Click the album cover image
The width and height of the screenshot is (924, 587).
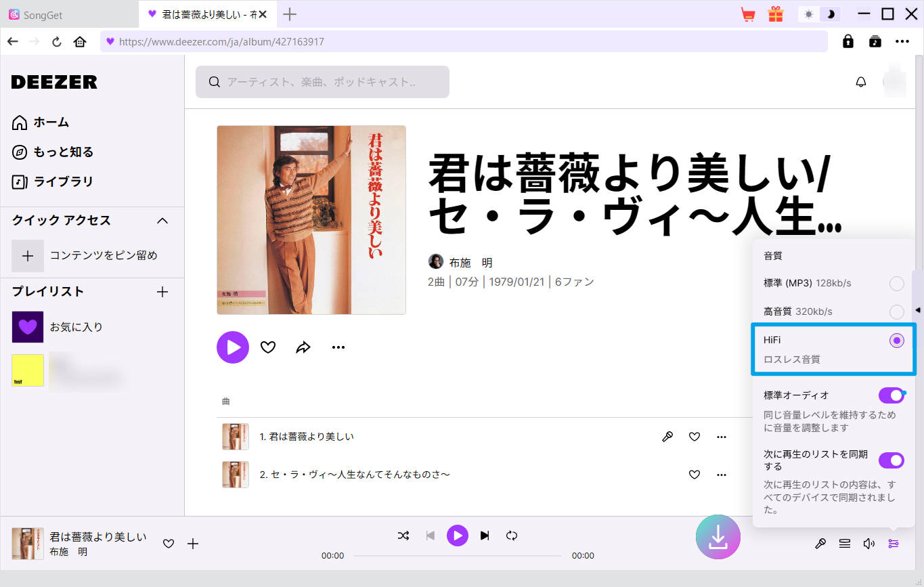311,220
